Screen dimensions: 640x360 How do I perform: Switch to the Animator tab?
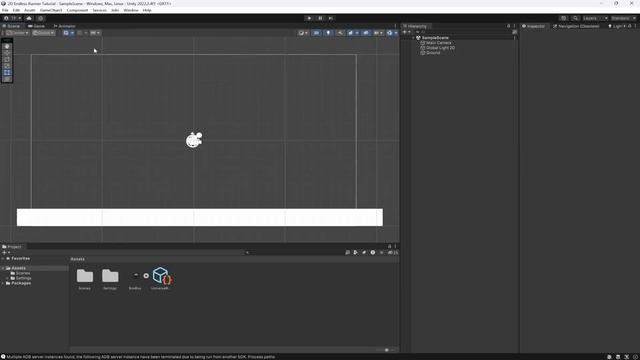64,26
